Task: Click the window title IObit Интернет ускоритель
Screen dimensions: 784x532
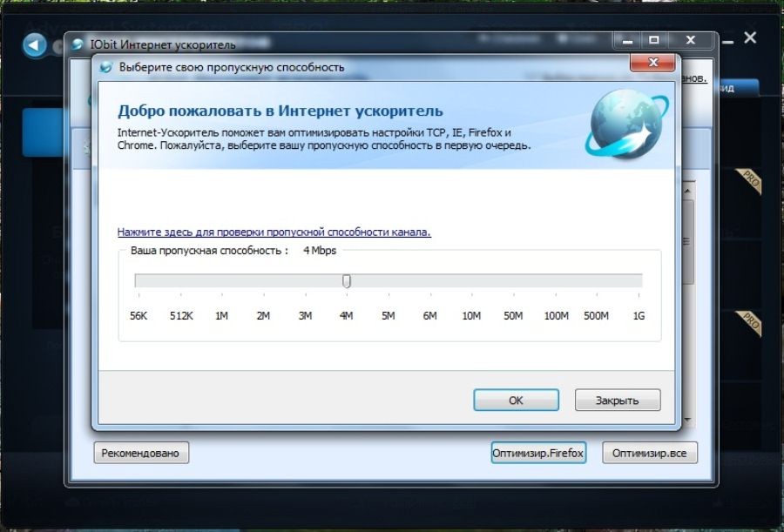Action: [163, 45]
